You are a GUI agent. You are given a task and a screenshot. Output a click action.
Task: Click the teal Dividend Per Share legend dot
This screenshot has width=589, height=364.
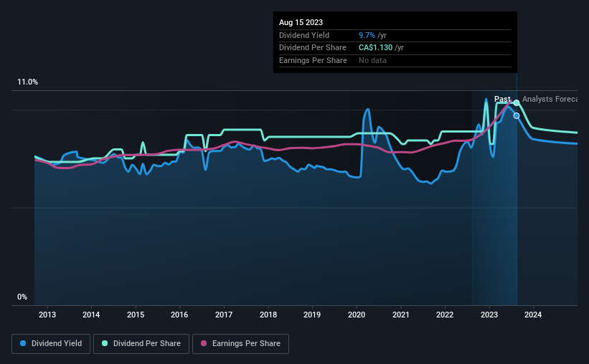click(105, 343)
